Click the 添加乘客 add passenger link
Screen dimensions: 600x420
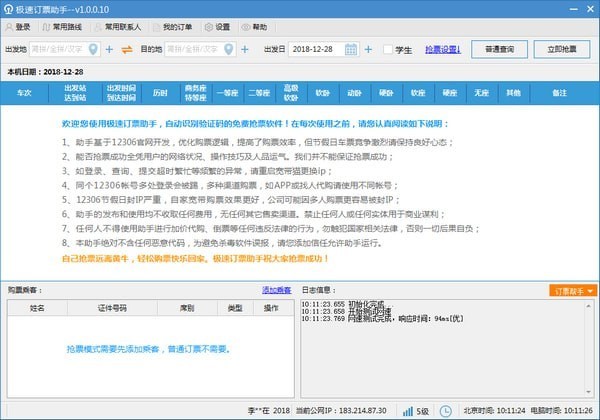point(277,290)
